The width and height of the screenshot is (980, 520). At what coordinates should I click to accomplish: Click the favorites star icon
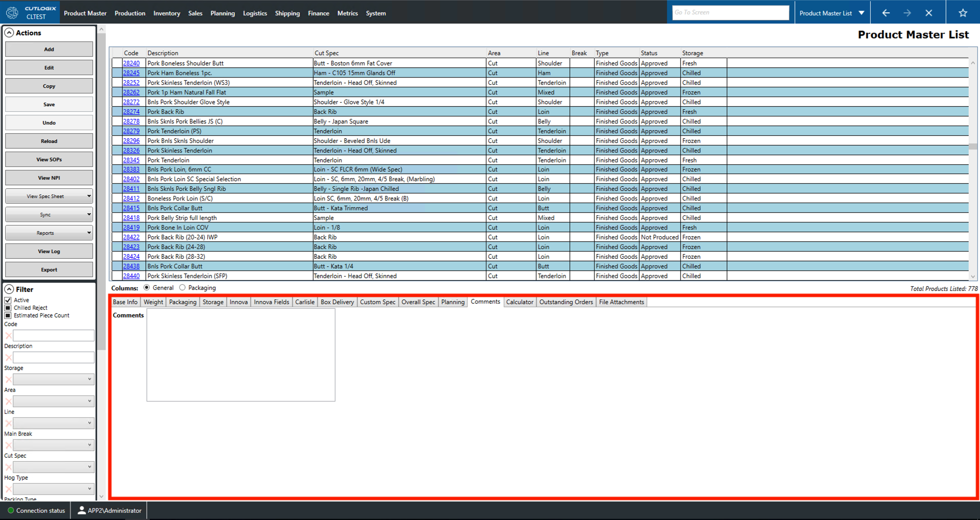click(x=964, y=12)
